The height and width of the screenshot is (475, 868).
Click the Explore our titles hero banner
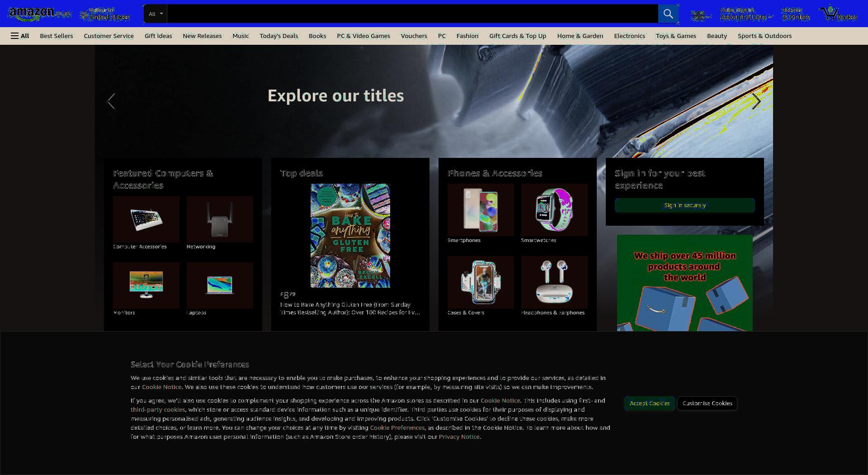434,101
